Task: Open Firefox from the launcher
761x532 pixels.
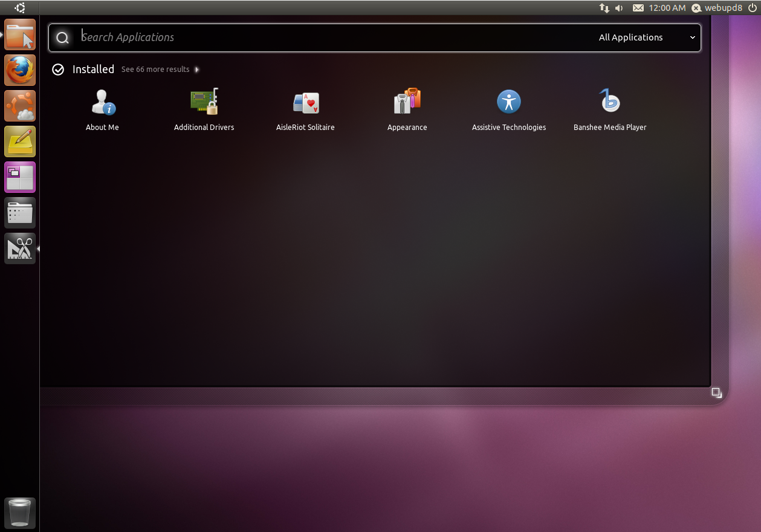Action: click(x=20, y=70)
